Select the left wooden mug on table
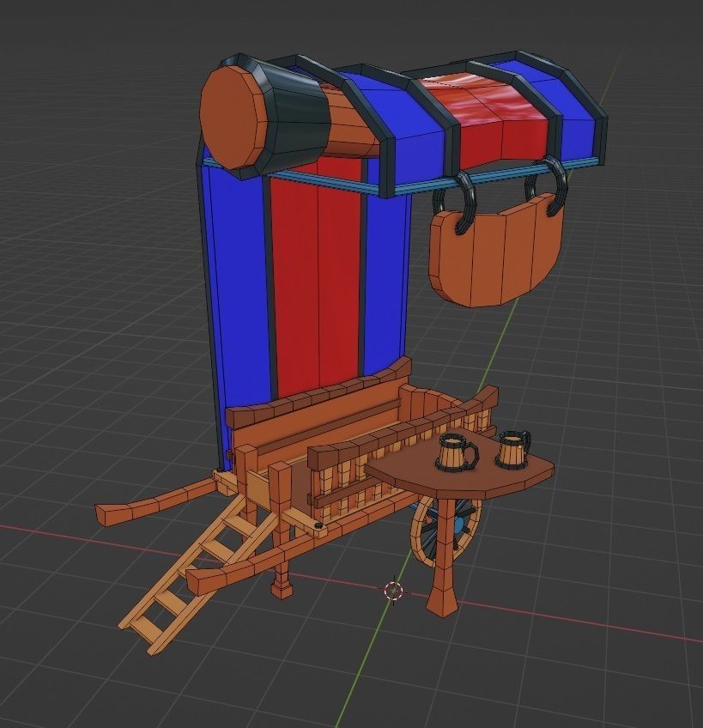The image size is (703, 728). tap(456, 452)
